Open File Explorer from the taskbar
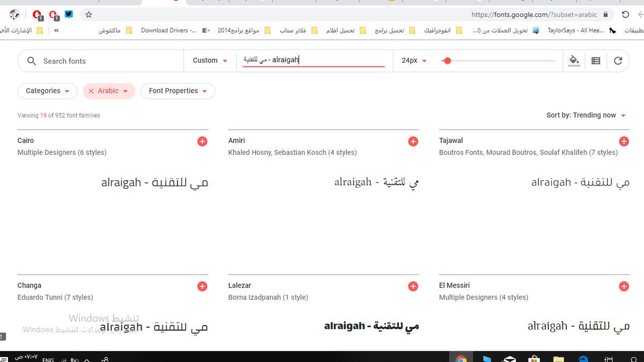This screenshot has height=362, width=644. pyautogui.click(x=559, y=358)
